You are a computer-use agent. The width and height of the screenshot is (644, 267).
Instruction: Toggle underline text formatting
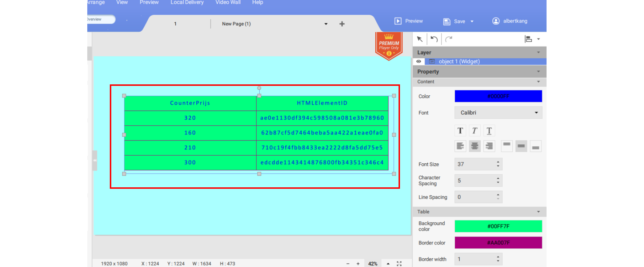point(489,131)
